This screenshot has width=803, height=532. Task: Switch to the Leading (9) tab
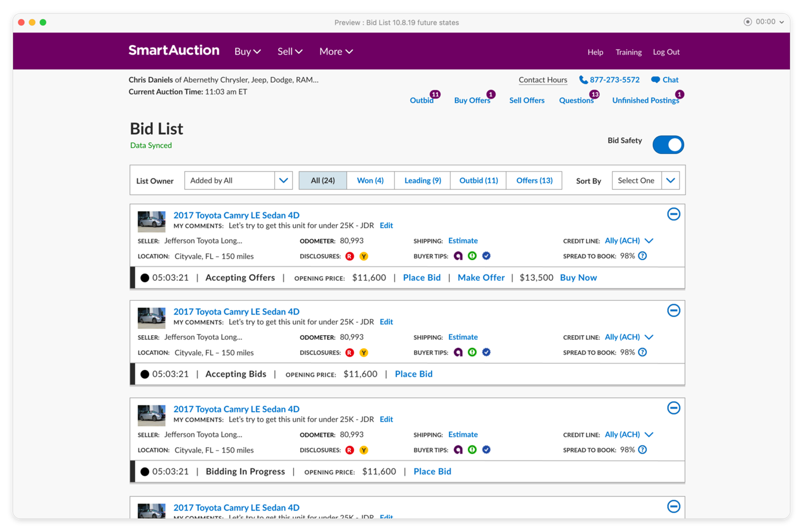422,181
